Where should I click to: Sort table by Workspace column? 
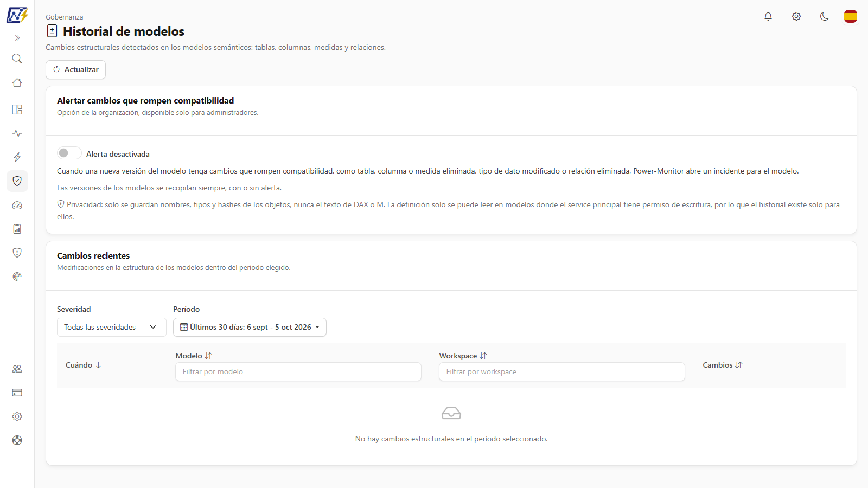coord(463,356)
